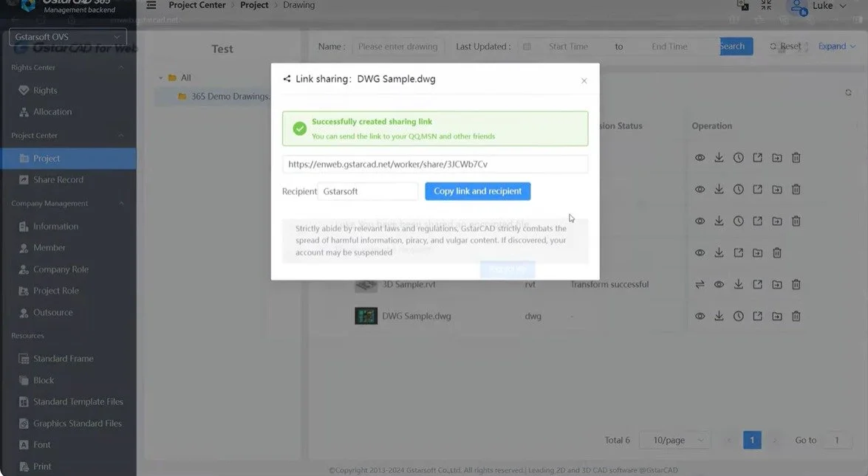This screenshot has height=476, width=868.
Task: Click the drawing Name search field
Action: 399,46
